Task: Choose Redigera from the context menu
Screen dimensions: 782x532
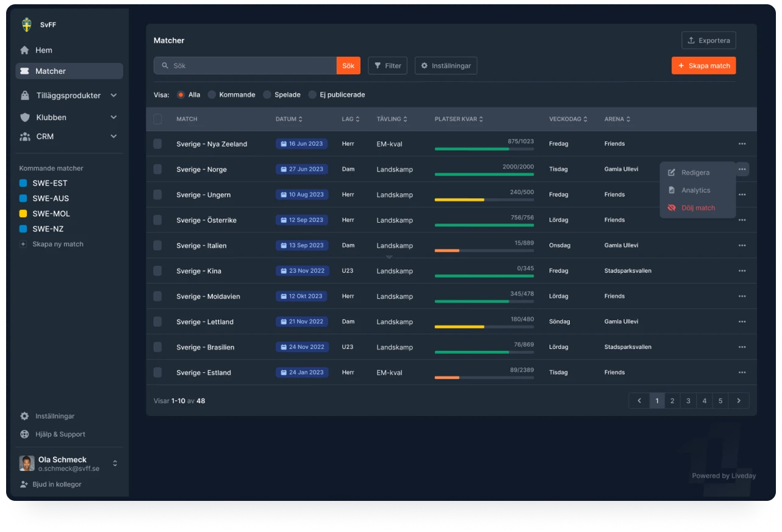Action: click(695, 173)
